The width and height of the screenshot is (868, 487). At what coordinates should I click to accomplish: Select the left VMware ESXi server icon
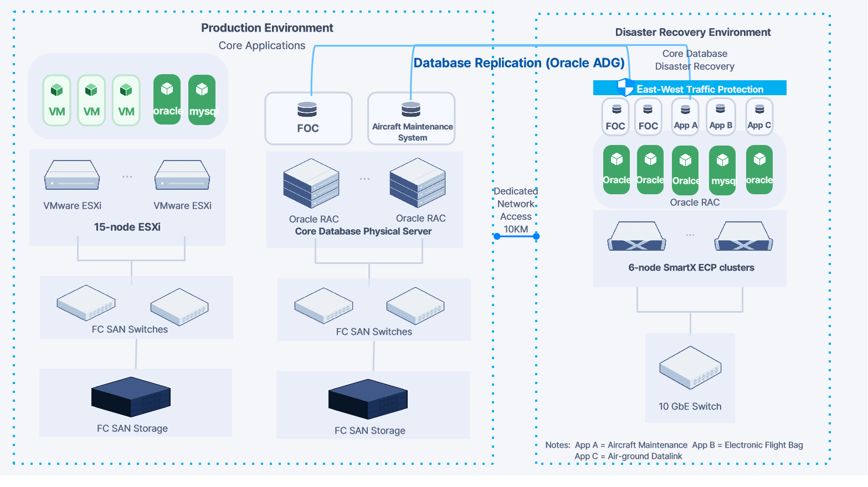(x=72, y=175)
